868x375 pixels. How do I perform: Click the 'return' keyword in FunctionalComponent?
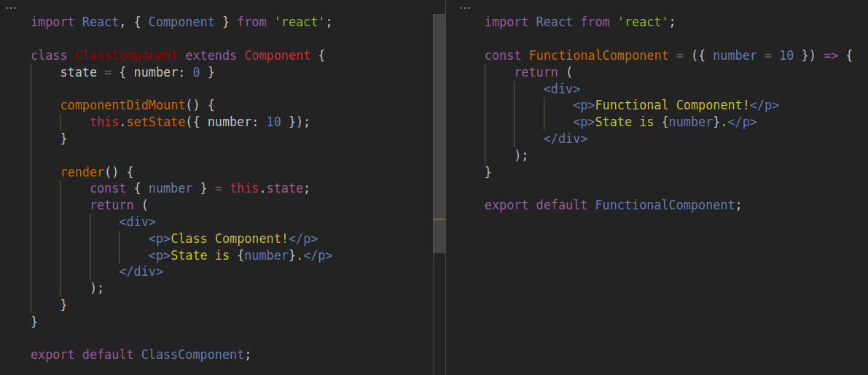tap(536, 72)
